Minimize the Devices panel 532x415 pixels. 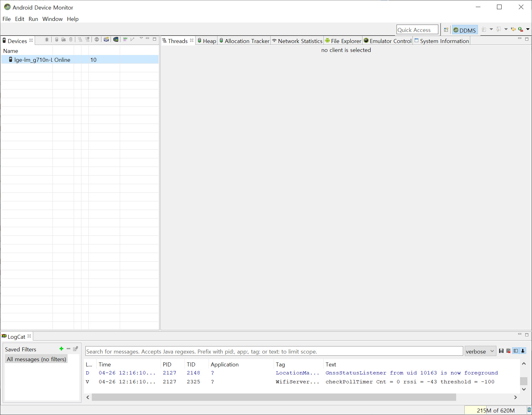[x=147, y=38]
